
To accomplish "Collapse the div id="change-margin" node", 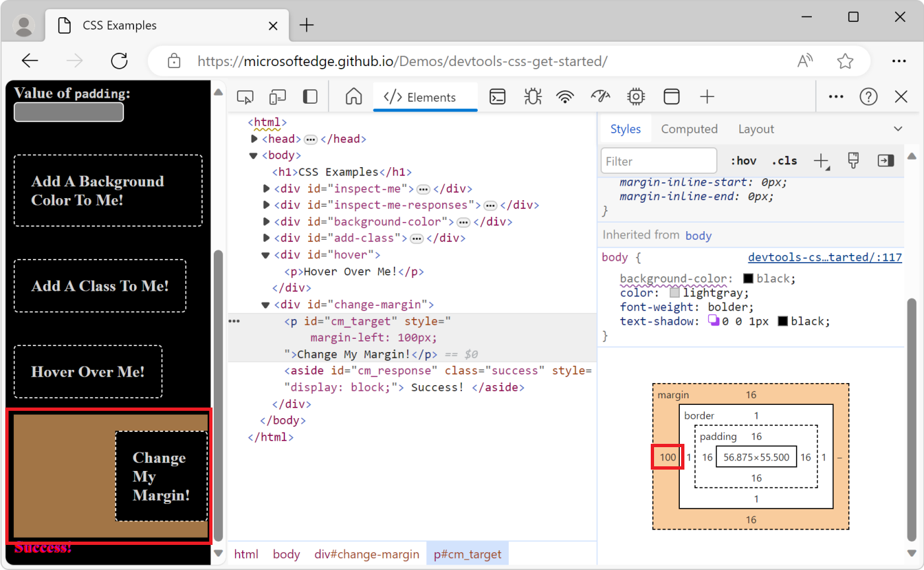I will [265, 305].
